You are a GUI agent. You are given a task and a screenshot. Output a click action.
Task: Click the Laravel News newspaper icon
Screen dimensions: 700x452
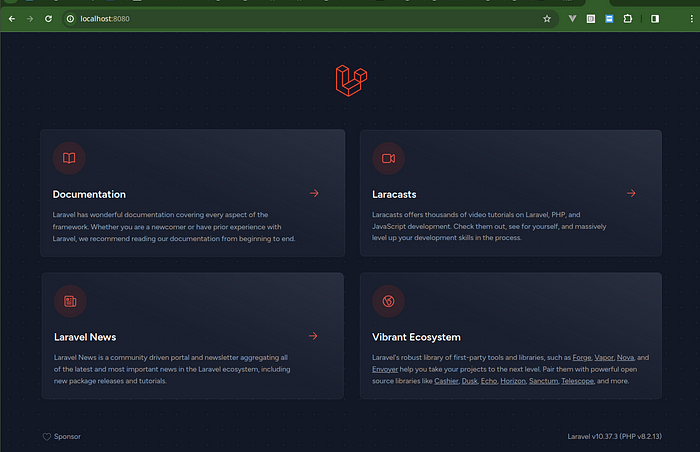pos(71,301)
